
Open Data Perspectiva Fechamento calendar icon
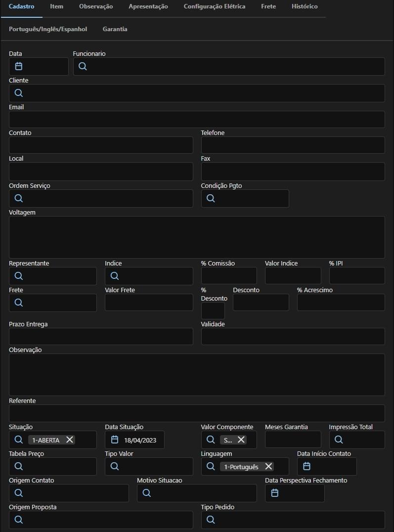pyautogui.click(x=275, y=493)
